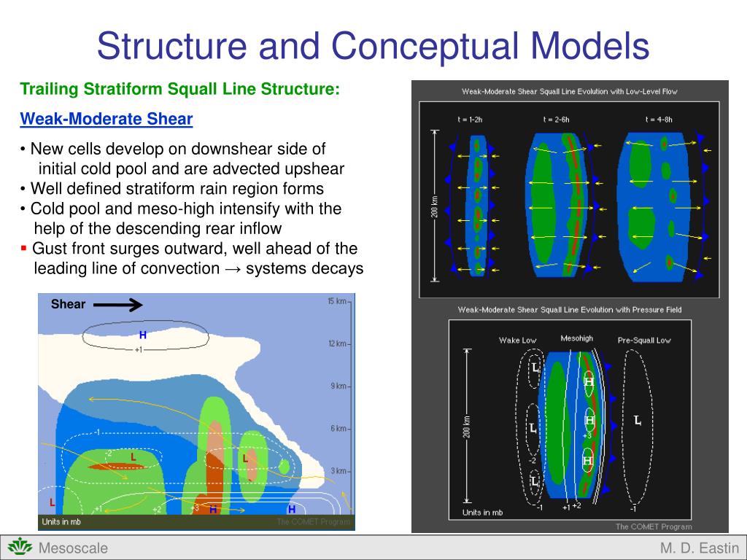The width and height of the screenshot is (747, 560).
Task: Click the black Shear arrow in the cross-section
Action: coord(117,305)
